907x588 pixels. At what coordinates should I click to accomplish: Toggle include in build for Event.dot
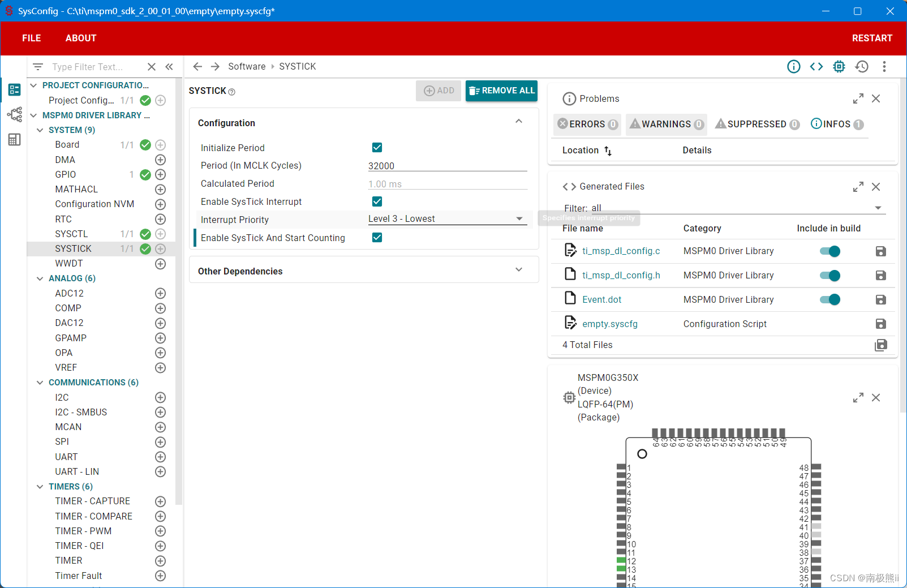(x=830, y=300)
